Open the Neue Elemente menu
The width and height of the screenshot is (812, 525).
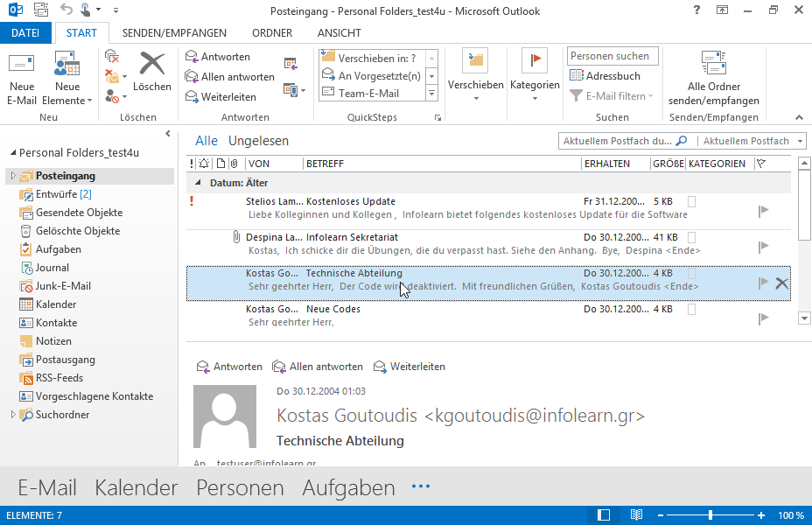coord(66,79)
